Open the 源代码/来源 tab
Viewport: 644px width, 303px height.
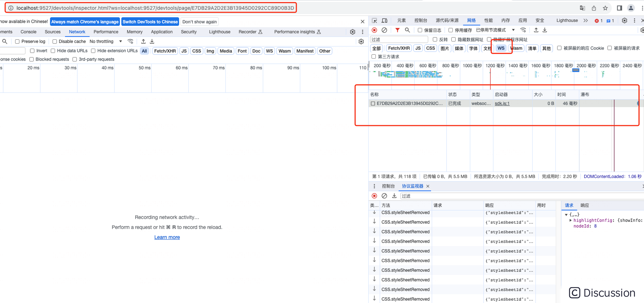pyautogui.click(x=447, y=21)
